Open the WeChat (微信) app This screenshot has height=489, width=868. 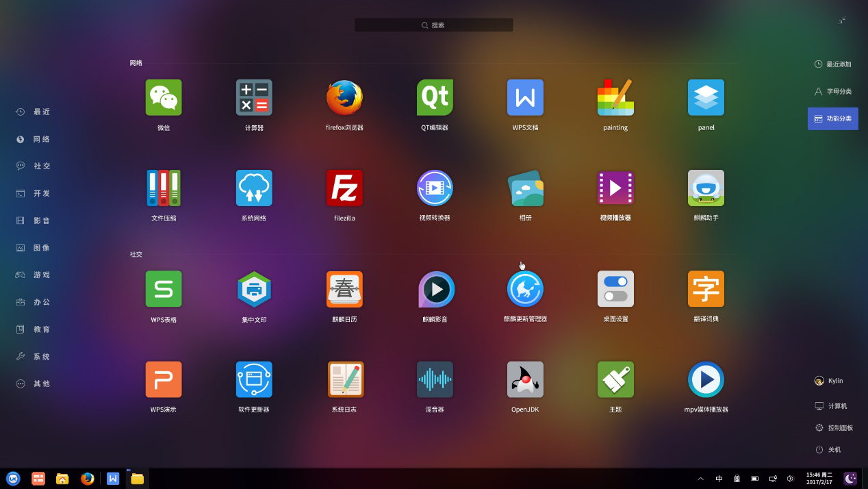pos(164,98)
